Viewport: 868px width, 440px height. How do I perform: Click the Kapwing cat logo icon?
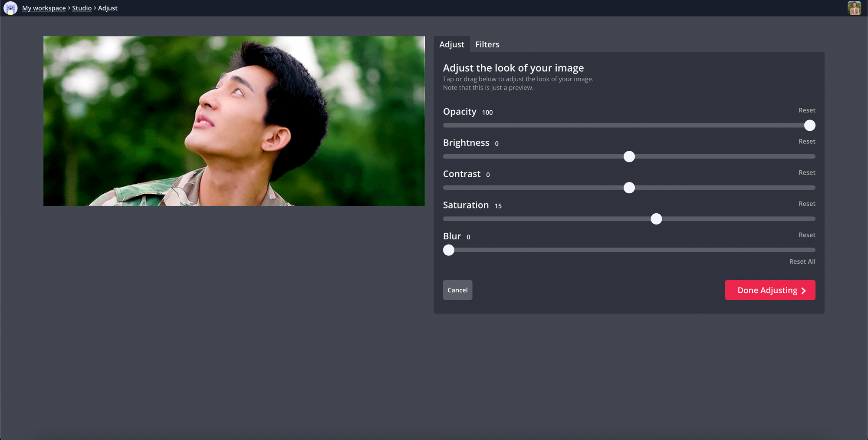pos(10,8)
